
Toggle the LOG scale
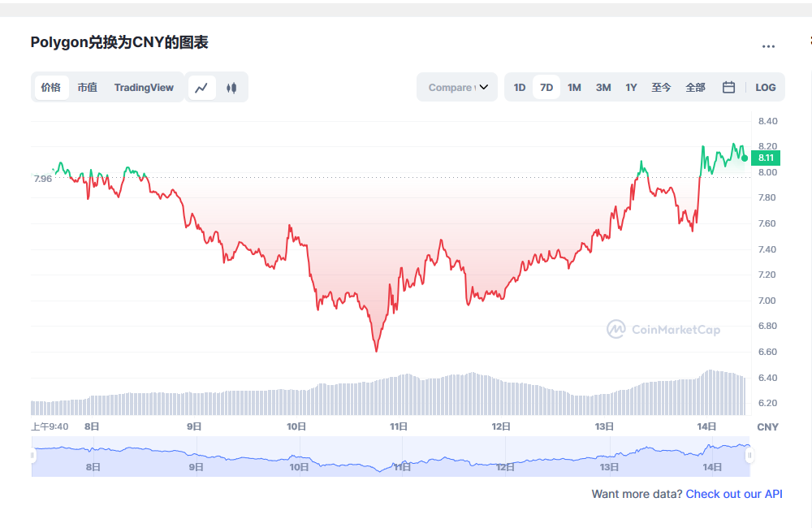(x=765, y=87)
